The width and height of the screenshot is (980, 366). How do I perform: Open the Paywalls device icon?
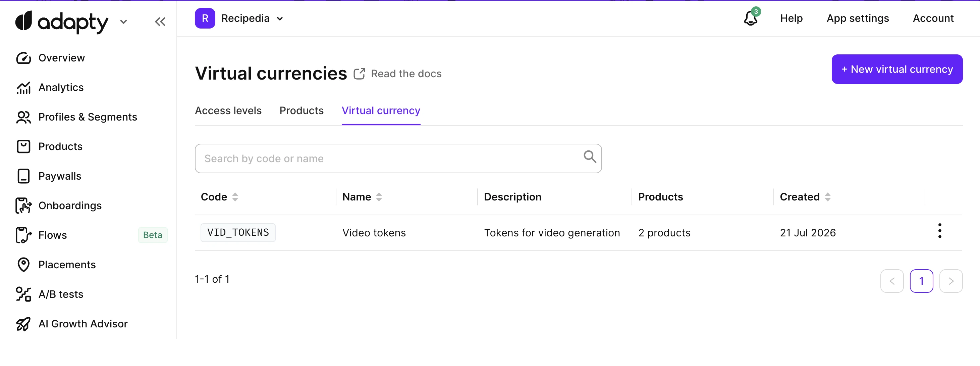[23, 176]
